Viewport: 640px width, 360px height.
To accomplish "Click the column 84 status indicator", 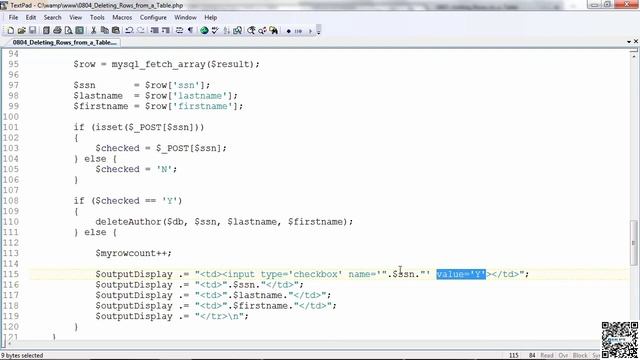I will (x=532, y=356).
